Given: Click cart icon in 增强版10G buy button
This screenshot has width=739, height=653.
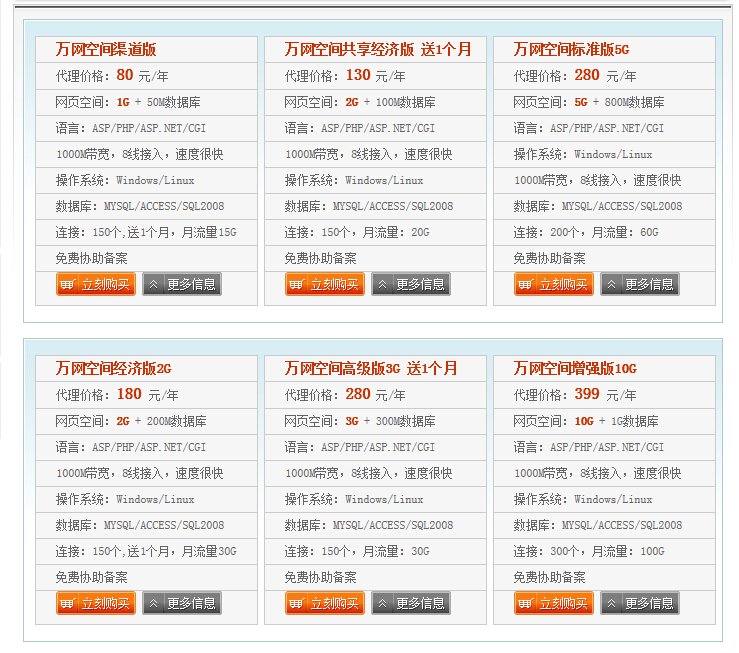Looking at the screenshot, I should click(x=526, y=603).
